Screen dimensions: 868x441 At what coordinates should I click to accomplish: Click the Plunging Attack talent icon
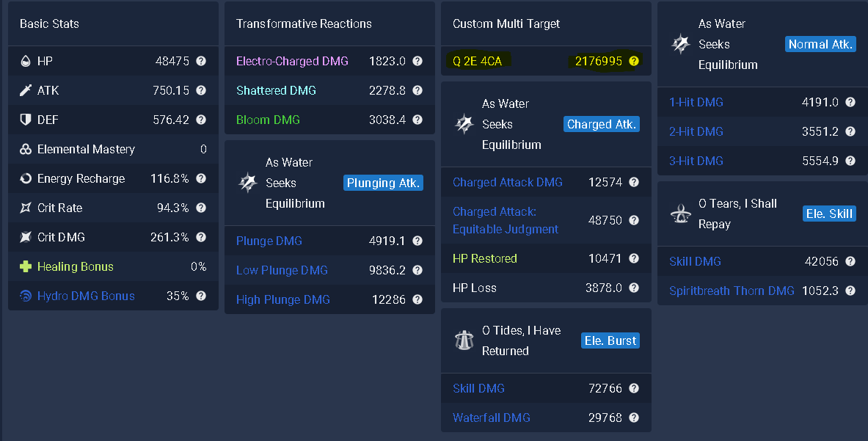[247, 183]
